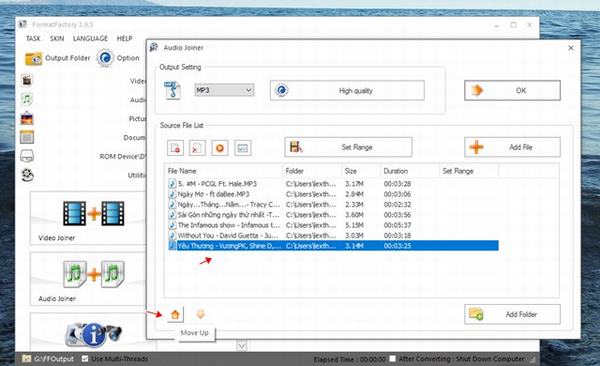Click the 5.15M size cell
The width and height of the screenshot is (600, 366).
point(354,225)
